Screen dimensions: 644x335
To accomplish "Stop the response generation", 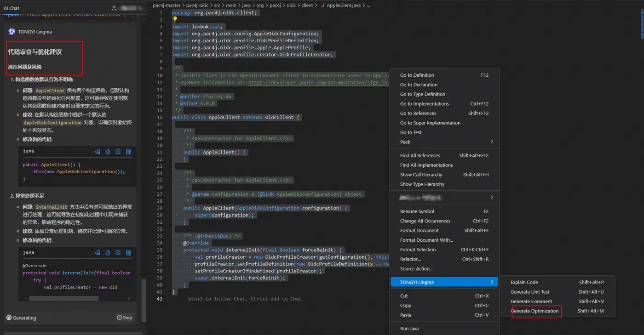I will point(124,318).
